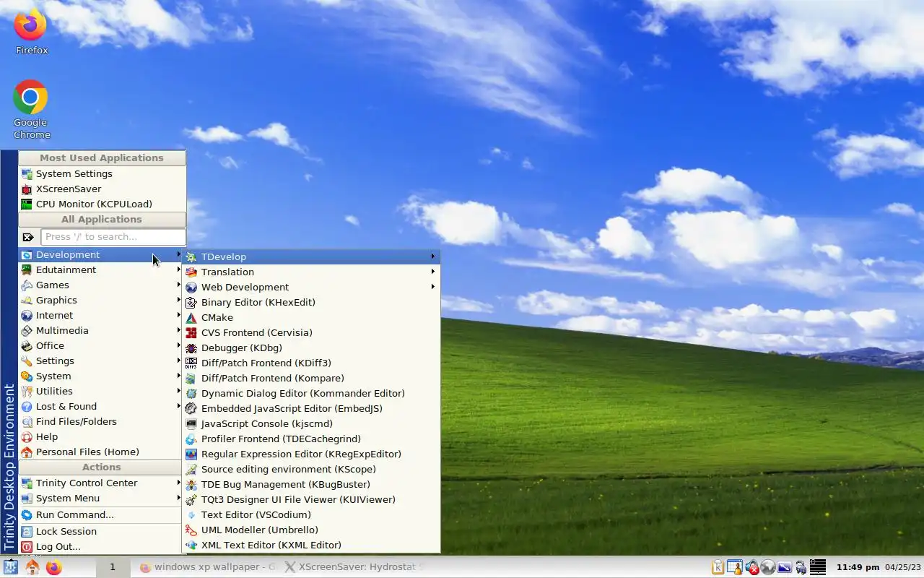Screen dimensions: 924x578
Task: Launch XML Text Editor (KXML Editor)
Action: coord(311,545)
